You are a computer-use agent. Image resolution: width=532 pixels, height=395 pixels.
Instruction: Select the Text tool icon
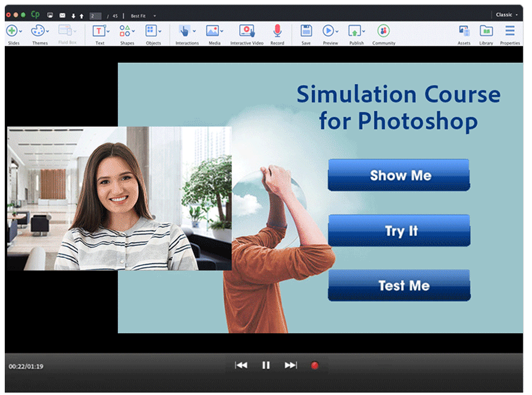(99, 31)
